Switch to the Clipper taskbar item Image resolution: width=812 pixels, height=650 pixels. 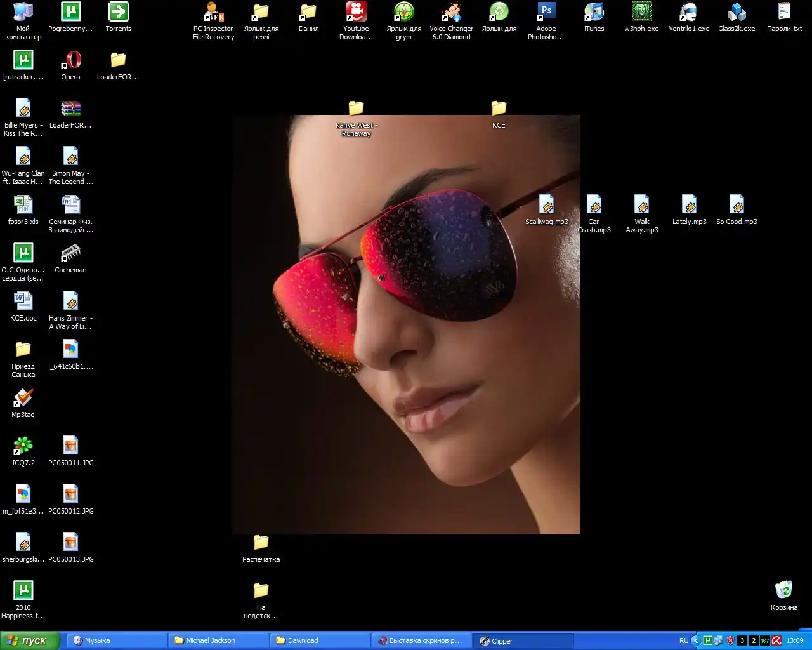click(523, 640)
